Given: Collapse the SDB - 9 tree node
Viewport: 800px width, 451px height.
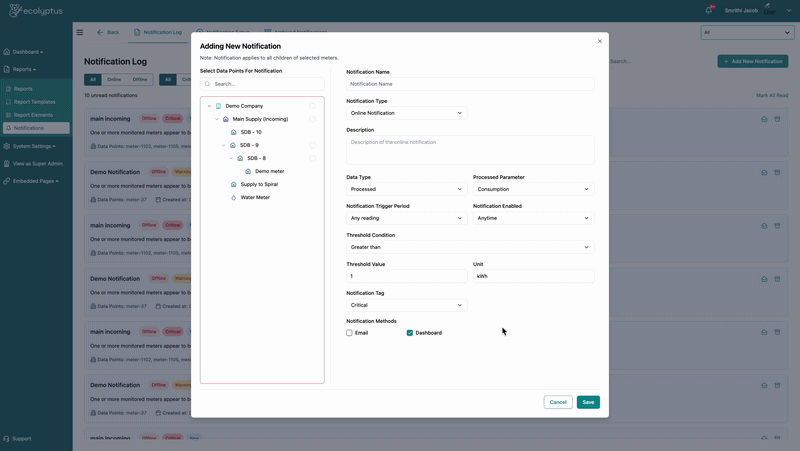Looking at the screenshot, I should click(223, 145).
